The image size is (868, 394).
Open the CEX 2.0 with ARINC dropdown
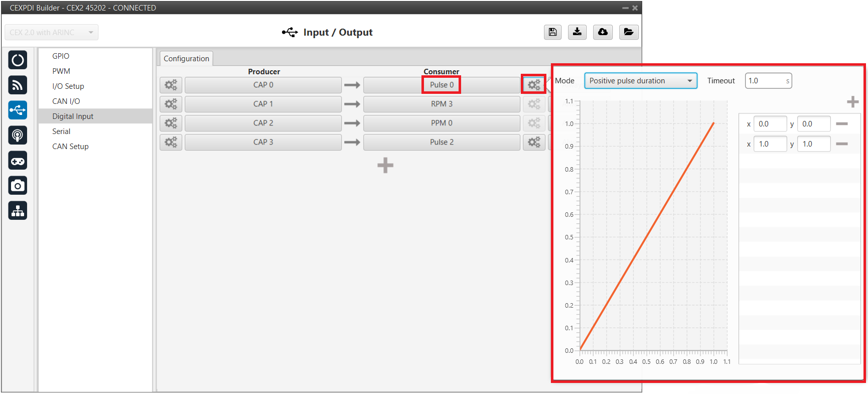(x=51, y=33)
